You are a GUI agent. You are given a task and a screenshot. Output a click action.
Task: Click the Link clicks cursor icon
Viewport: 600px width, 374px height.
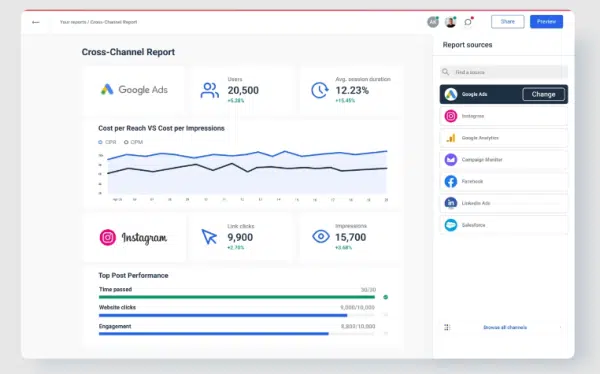209,237
